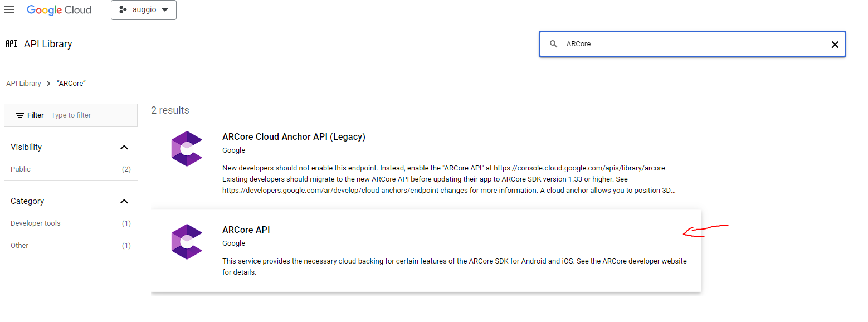Click the Google Cloud logo
The image size is (868, 322).
pyautogui.click(x=59, y=10)
